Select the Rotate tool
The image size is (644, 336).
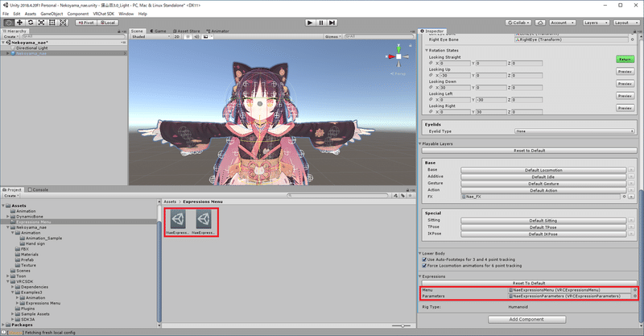31,23
